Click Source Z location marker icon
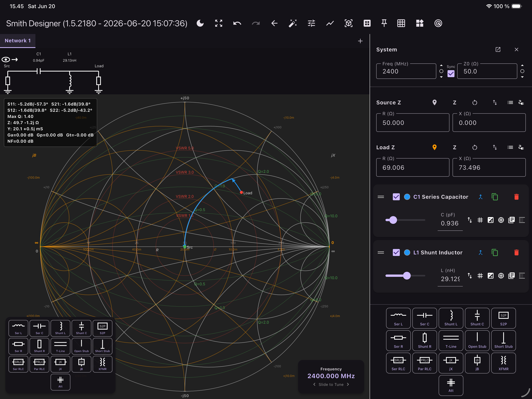532x399 pixels. [x=434, y=102]
